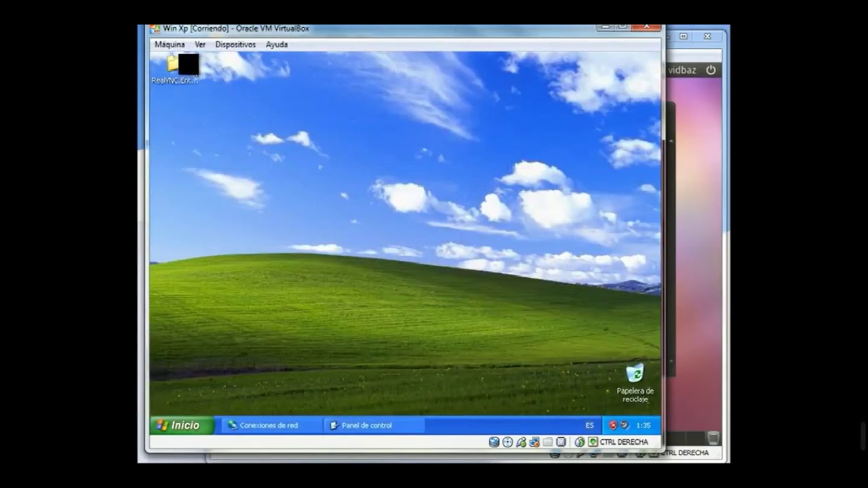
Task: Click the tray icon beside the clock
Action: click(x=625, y=425)
